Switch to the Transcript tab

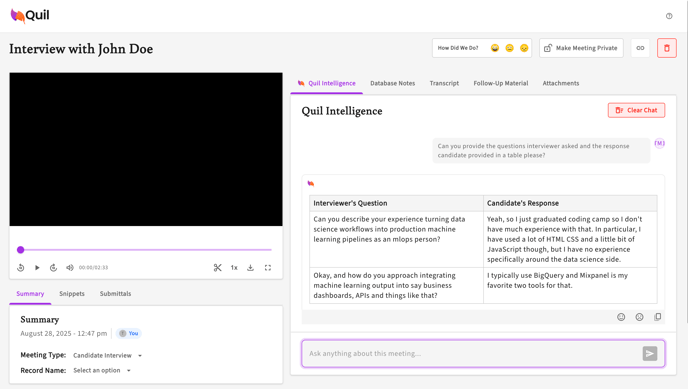(x=444, y=83)
